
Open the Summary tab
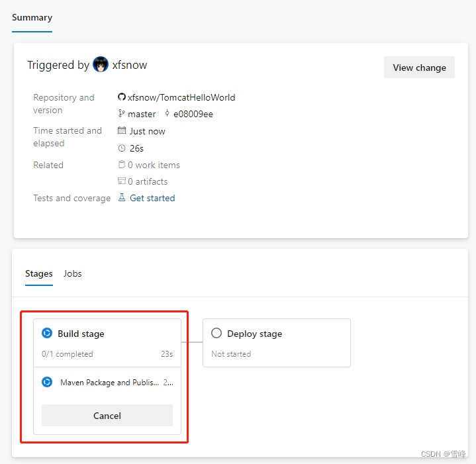(32, 18)
